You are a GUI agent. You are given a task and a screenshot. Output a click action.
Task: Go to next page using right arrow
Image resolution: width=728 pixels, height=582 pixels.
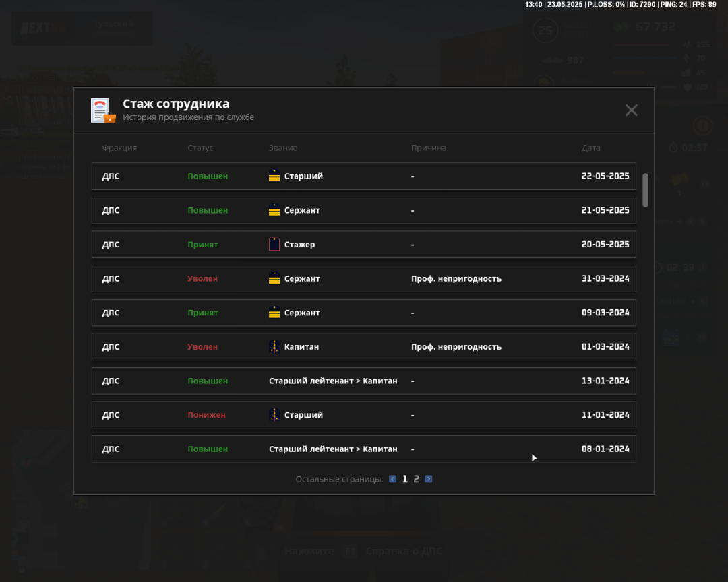click(x=429, y=479)
